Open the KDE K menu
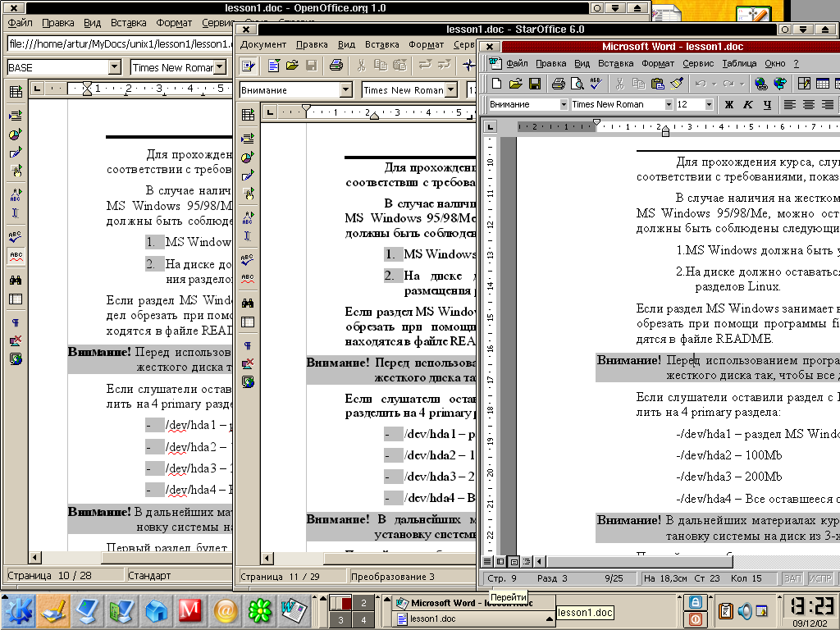 pyautogui.click(x=20, y=610)
